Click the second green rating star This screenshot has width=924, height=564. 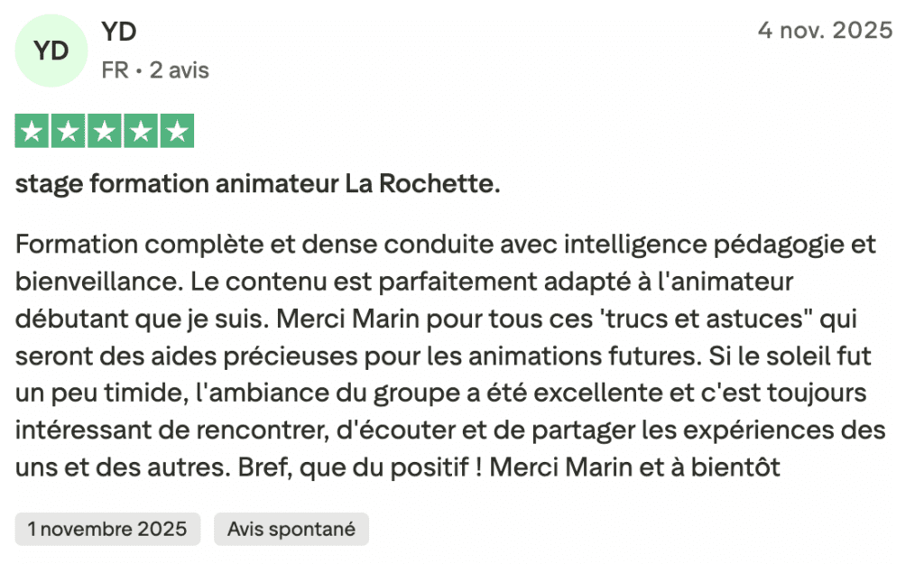pos(69,132)
